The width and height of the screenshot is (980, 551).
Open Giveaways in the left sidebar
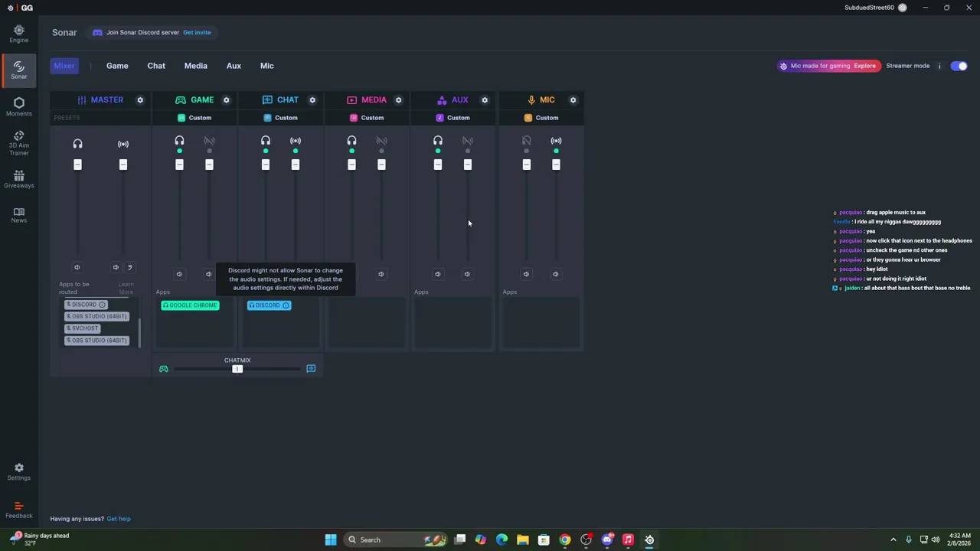click(18, 179)
